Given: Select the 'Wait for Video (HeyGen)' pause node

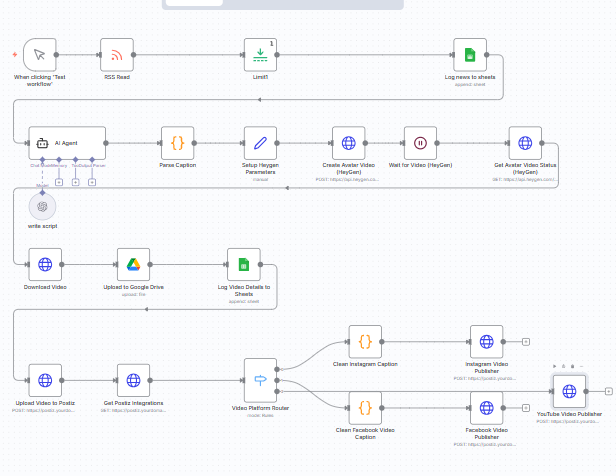Looking at the screenshot, I should 420,143.
